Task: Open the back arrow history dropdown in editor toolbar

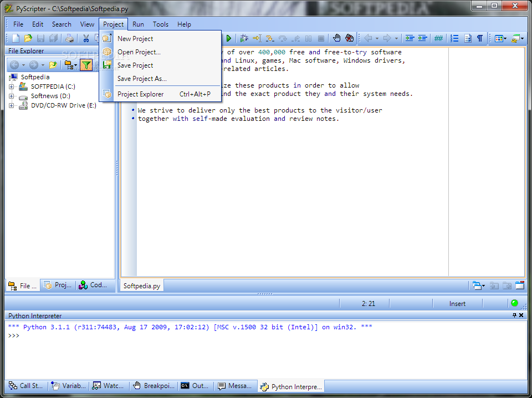Action: 377,38
